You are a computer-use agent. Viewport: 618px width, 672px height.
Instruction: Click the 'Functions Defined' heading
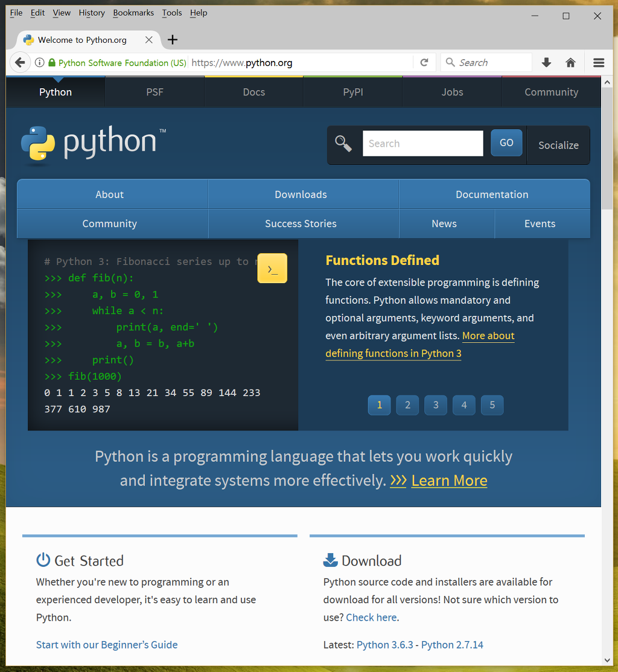(383, 260)
